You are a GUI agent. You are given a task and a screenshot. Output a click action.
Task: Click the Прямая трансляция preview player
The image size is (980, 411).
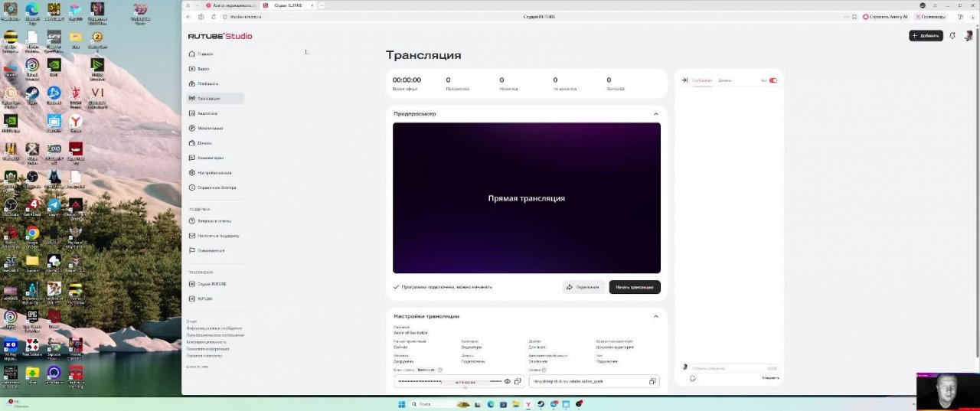point(527,198)
